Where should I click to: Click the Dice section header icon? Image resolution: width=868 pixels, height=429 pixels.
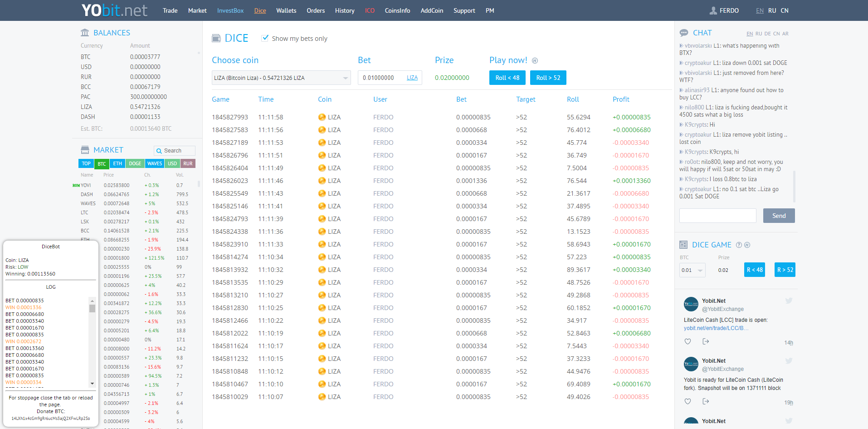coord(216,38)
